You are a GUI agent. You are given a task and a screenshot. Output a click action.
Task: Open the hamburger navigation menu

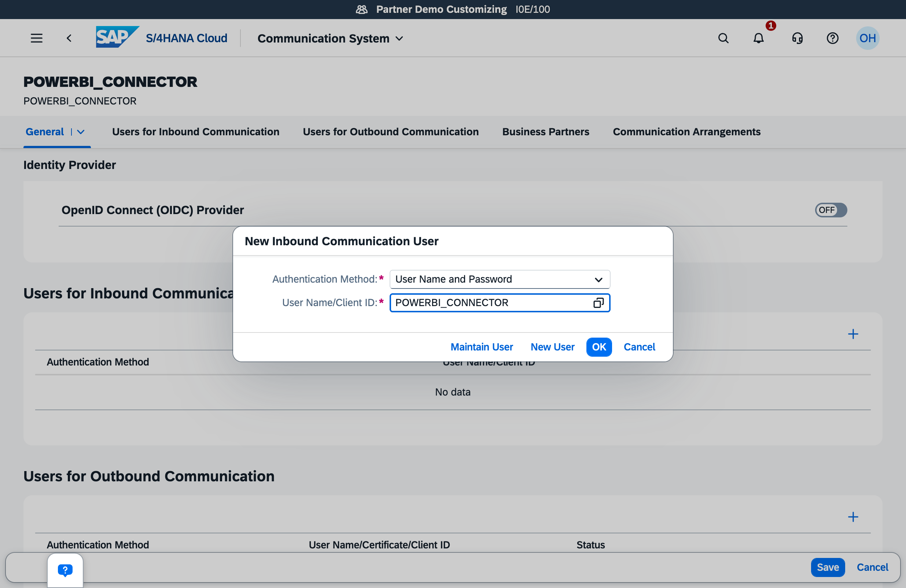[x=37, y=38]
